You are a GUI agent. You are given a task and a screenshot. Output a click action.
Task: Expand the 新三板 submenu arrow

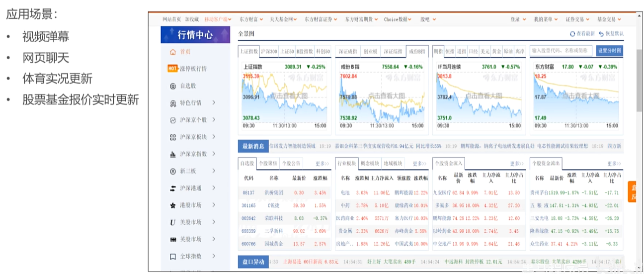tap(214, 171)
